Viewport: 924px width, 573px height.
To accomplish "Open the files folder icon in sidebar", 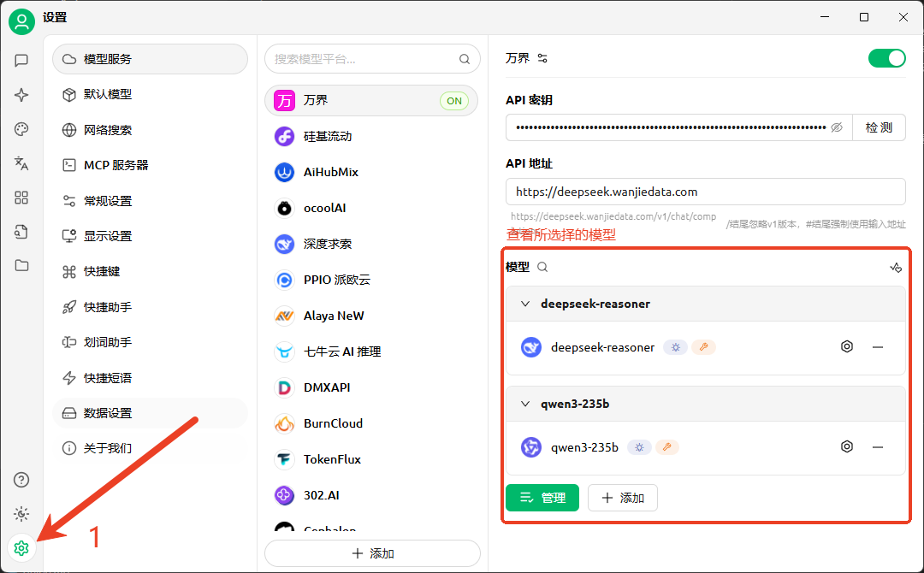I will (21, 266).
